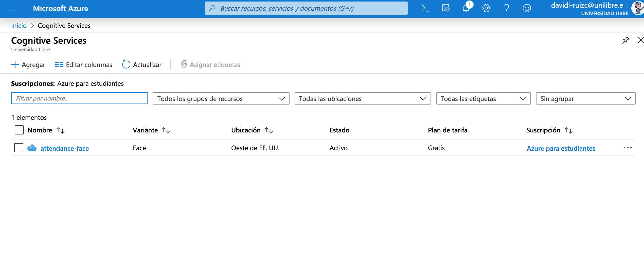Screen dimensions: 644x273
Task: Check the attendance-face row checkbox
Action: pyautogui.click(x=19, y=148)
